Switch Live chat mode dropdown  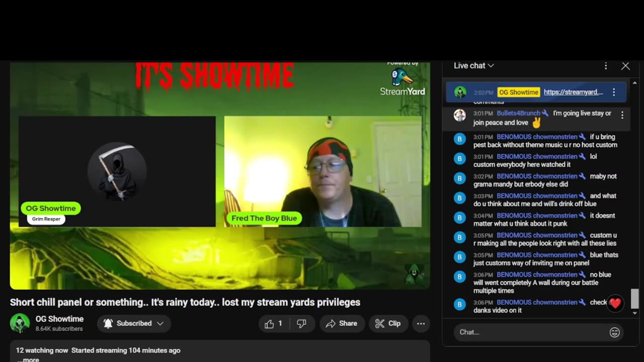click(x=474, y=66)
